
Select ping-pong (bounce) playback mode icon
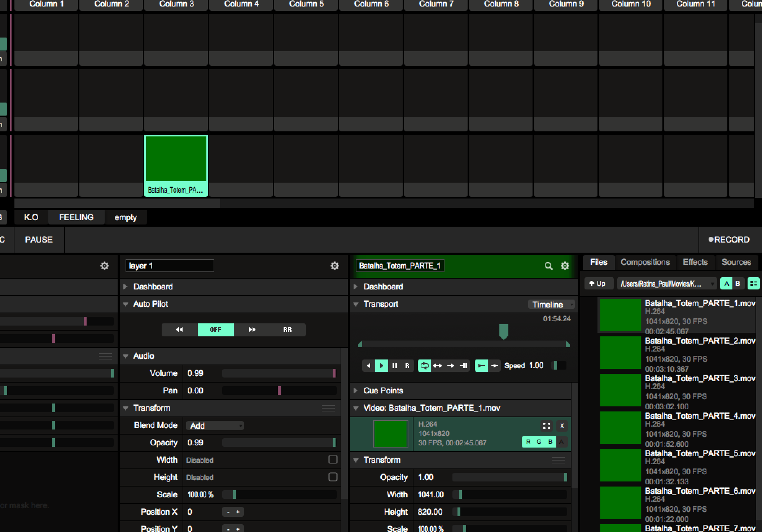[437, 366]
